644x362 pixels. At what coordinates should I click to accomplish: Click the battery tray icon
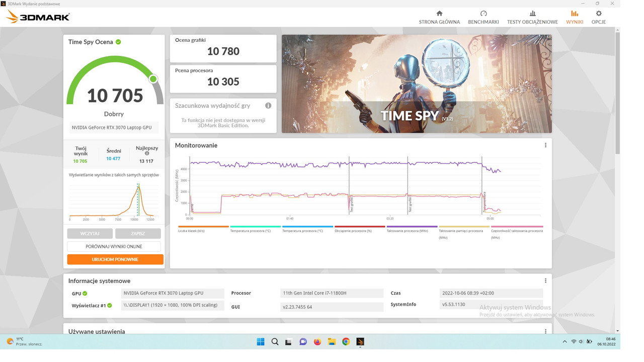(589, 342)
